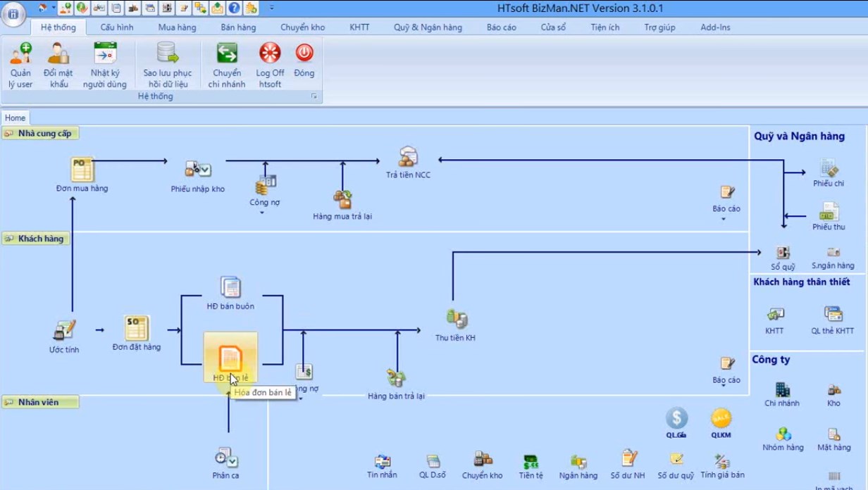
Task: Click the blue help question-mark icon
Action: 234,8
